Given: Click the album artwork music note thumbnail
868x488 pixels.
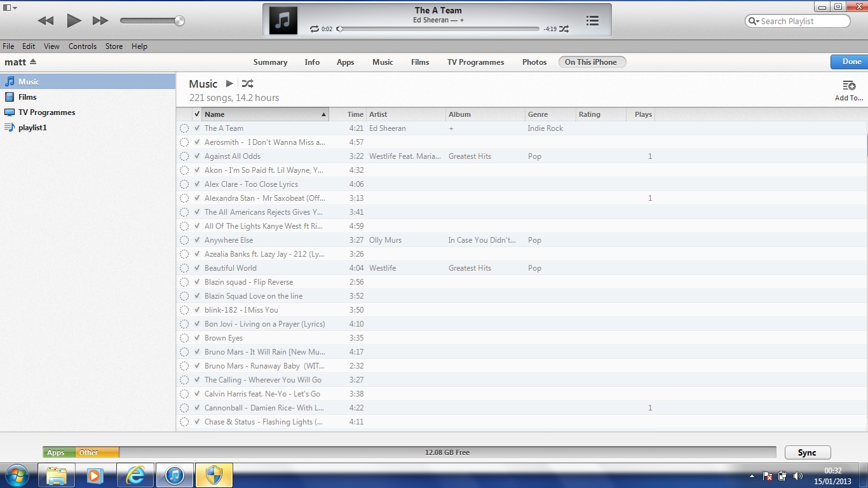Looking at the screenshot, I should click(283, 20).
